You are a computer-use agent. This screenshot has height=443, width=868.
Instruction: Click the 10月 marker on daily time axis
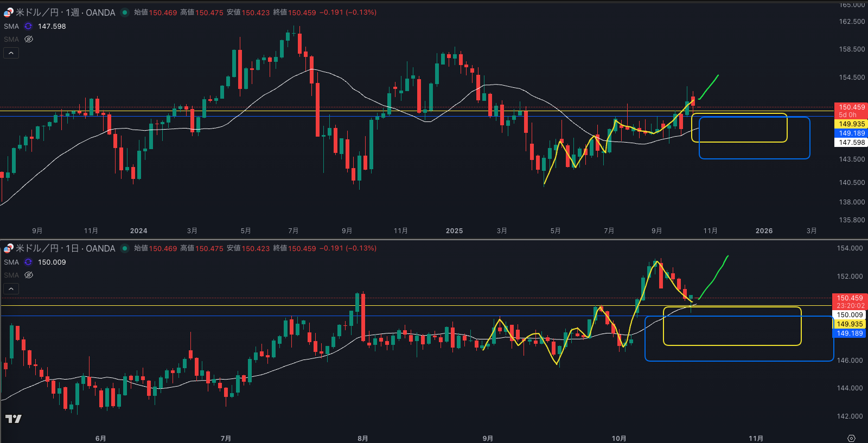pyautogui.click(x=618, y=438)
